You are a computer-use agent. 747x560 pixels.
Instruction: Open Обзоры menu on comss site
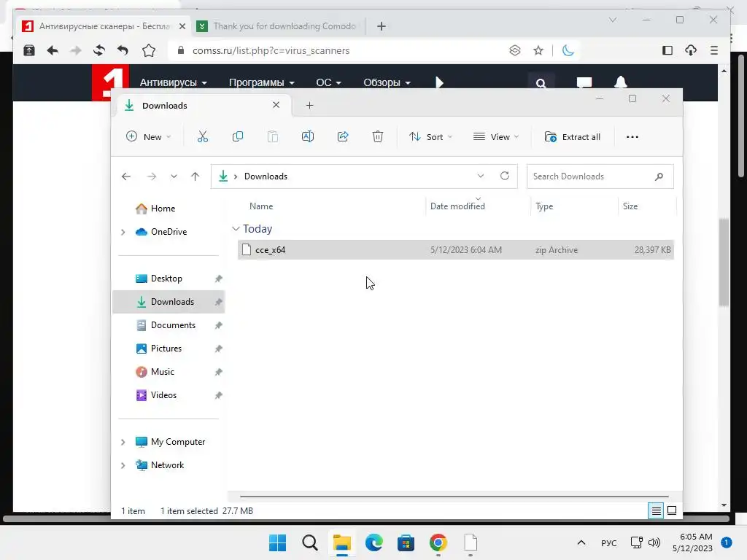[387, 82]
